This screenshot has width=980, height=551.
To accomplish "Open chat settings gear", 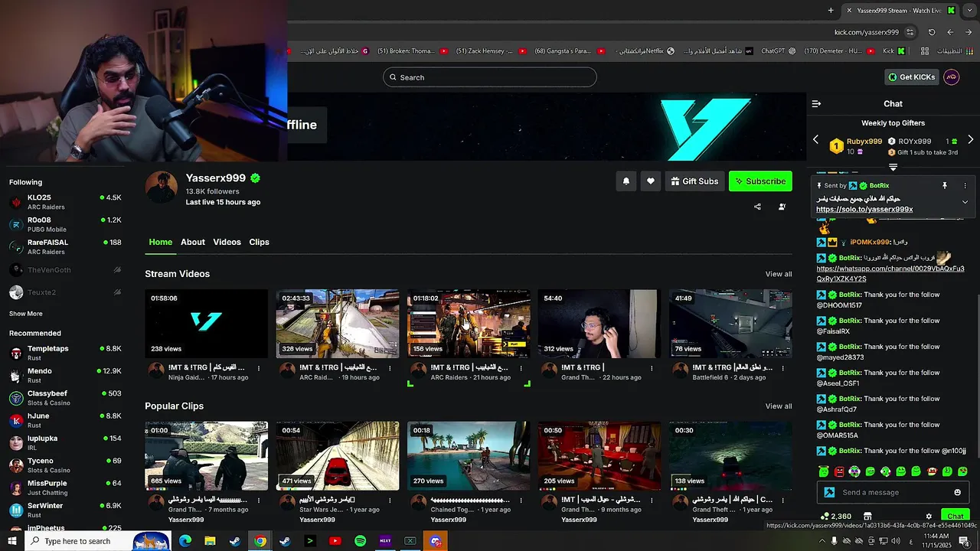I will pyautogui.click(x=929, y=517).
